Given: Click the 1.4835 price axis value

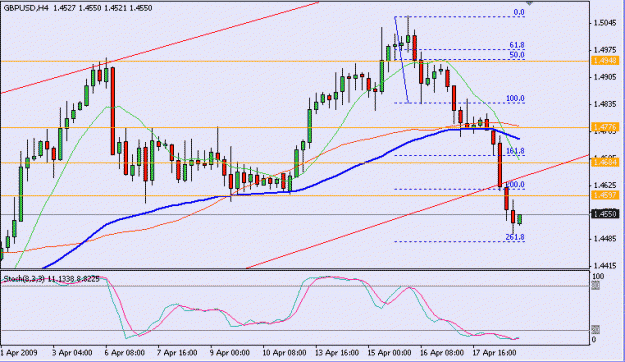Looking at the screenshot, I should 605,104.
